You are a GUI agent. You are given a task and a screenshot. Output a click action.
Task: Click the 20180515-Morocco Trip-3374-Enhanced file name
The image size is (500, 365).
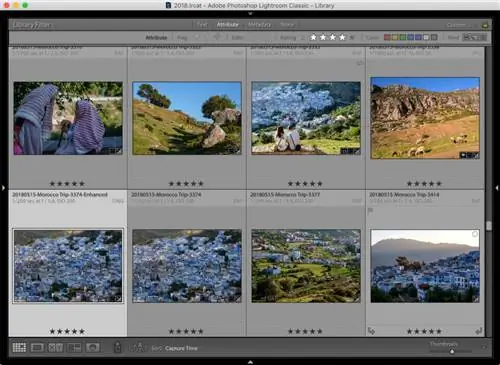tap(60, 194)
